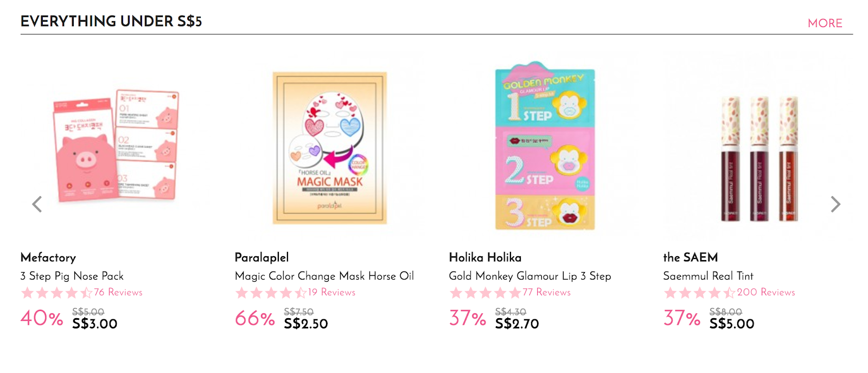Click the 3 Step Pig Nose Pack title
The width and height of the screenshot is (868, 373).
coord(72,276)
